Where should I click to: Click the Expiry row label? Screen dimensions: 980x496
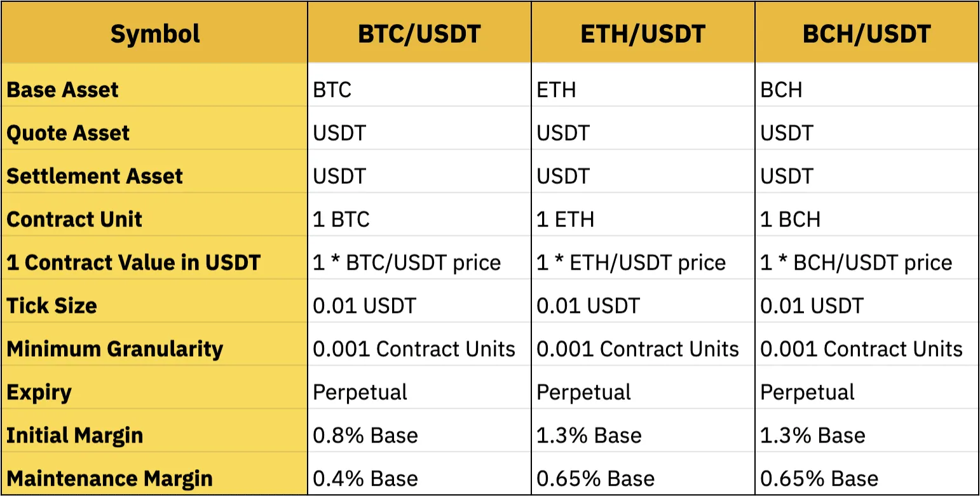point(39,392)
